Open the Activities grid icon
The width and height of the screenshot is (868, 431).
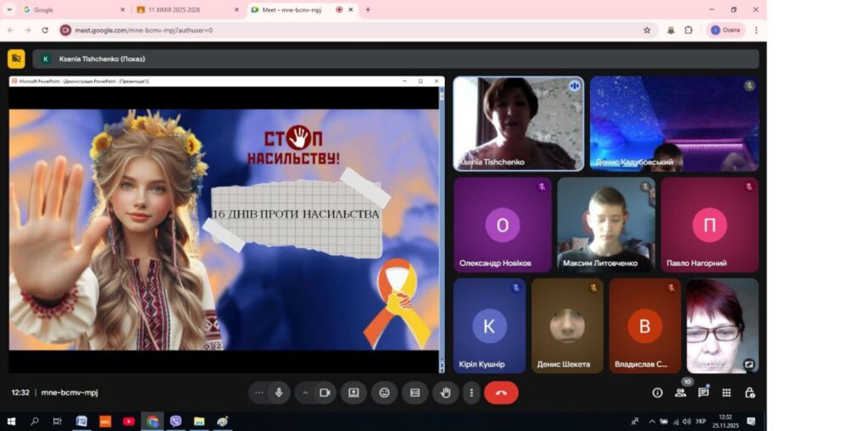click(x=726, y=393)
